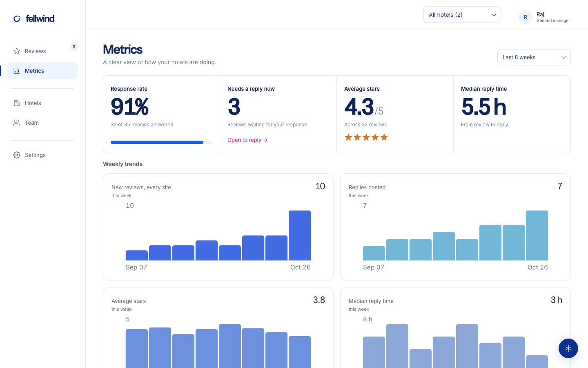The height and width of the screenshot is (368, 588).
Task: Click 'New reviews, every site' chart title
Action: 141,187
